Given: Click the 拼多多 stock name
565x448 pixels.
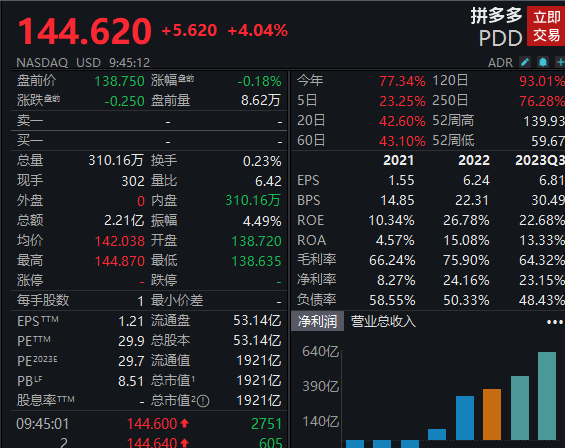Looking at the screenshot, I should (496, 16).
